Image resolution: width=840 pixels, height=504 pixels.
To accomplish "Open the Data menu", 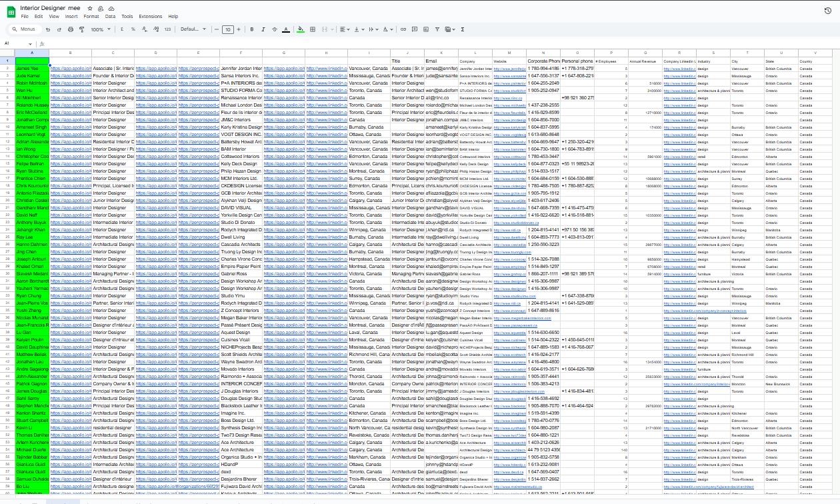I will [x=110, y=16].
